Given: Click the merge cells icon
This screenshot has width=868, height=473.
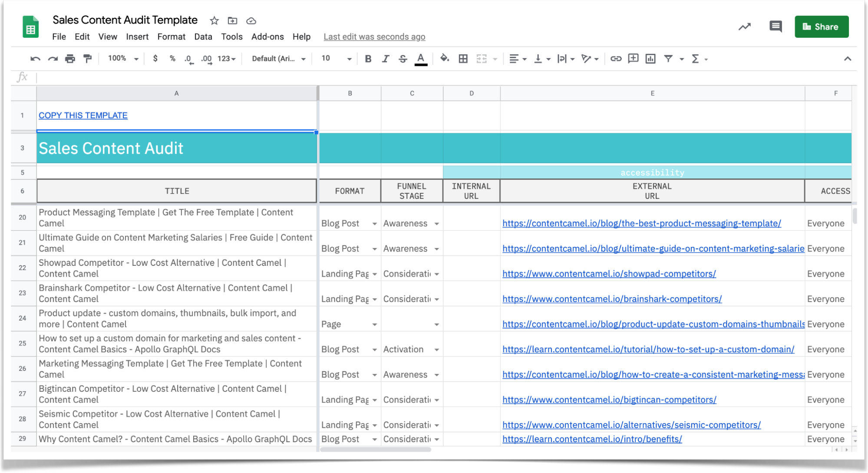Looking at the screenshot, I should [480, 58].
